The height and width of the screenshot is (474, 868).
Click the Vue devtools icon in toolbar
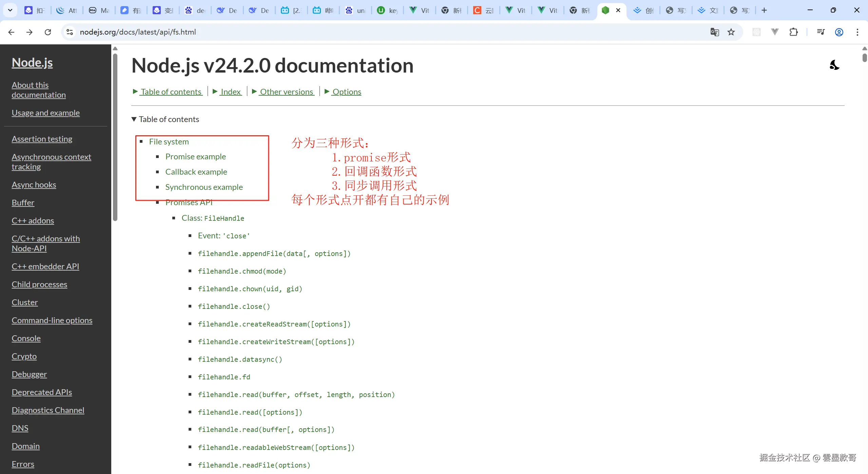(775, 32)
